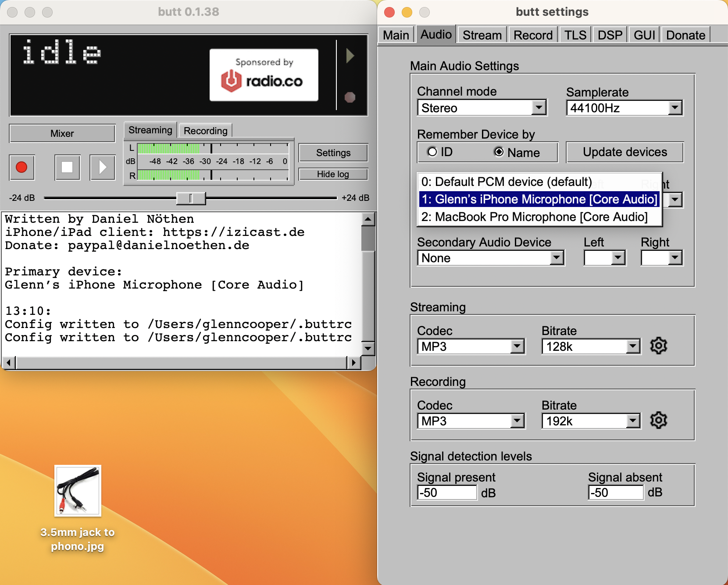Switch to the Stream settings tab
This screenshot has height=585, width=728.
(482, 35)
